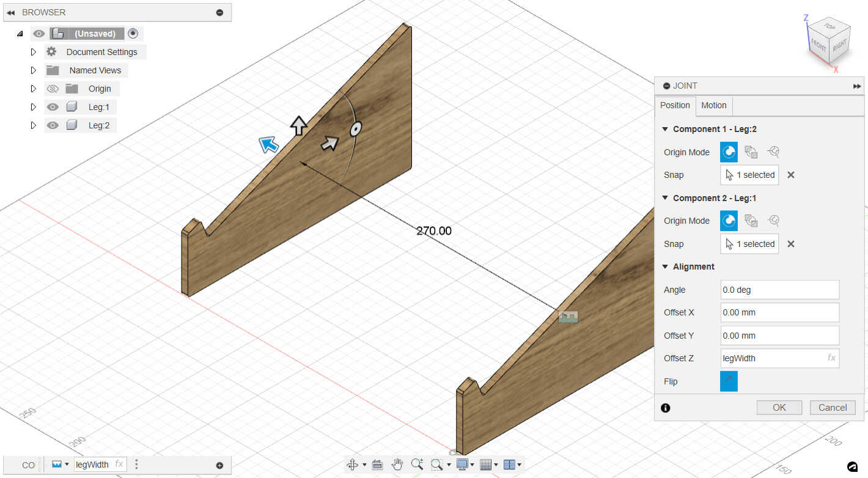
Task: Select Simple origin mode for Component 2
Action: click(729, 221)
